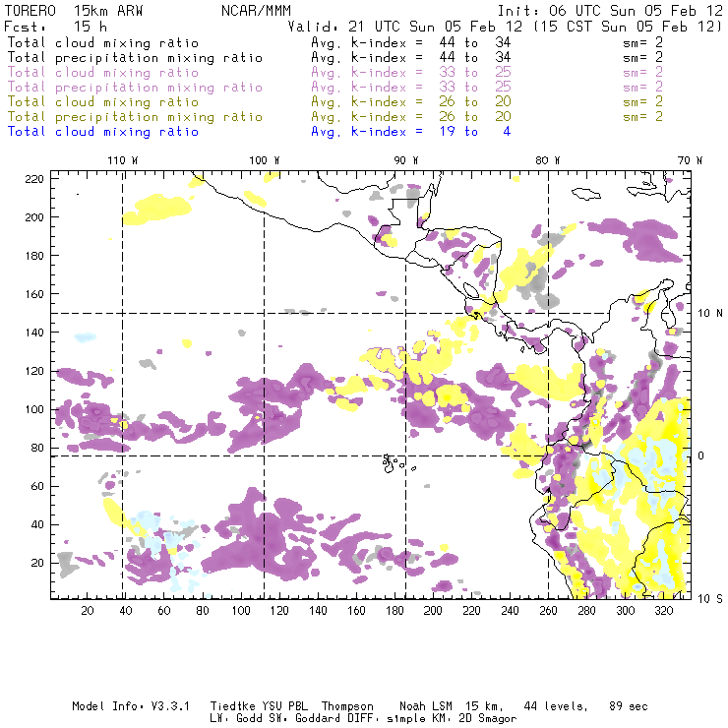Click the "89 sec" time step text
Viewport: 728px width, 728px height.
[x=629, y=706]
